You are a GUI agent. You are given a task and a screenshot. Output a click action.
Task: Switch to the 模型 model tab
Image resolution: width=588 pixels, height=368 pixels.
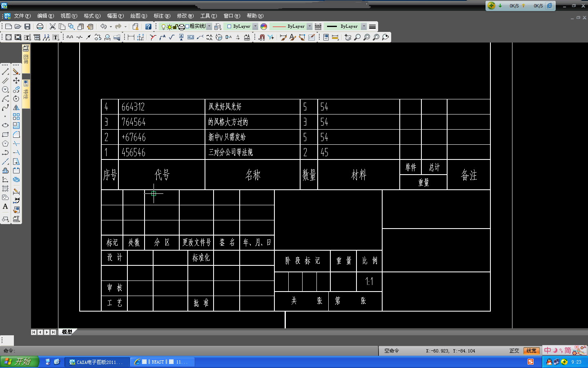[x=67, y=332]
